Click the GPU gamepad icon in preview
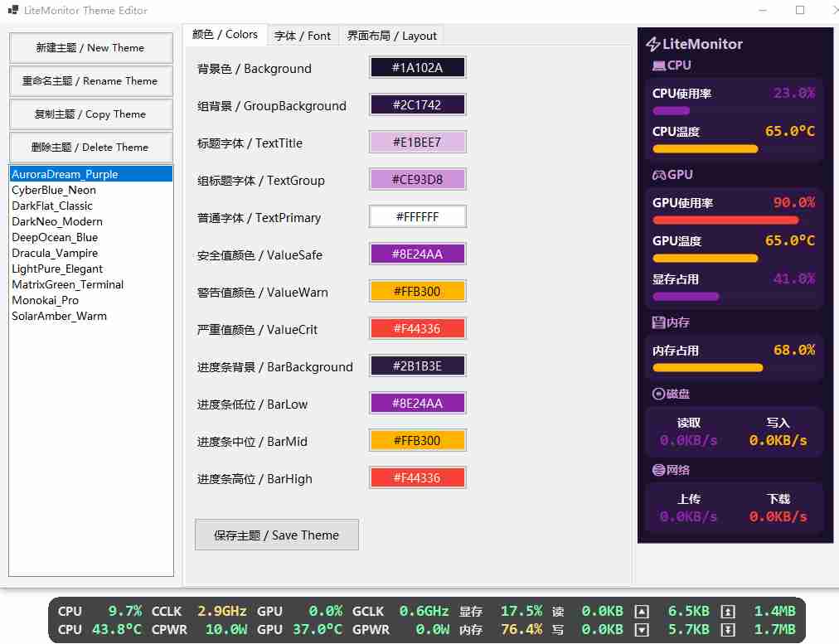839x644 pixels. tap(658, 175)
